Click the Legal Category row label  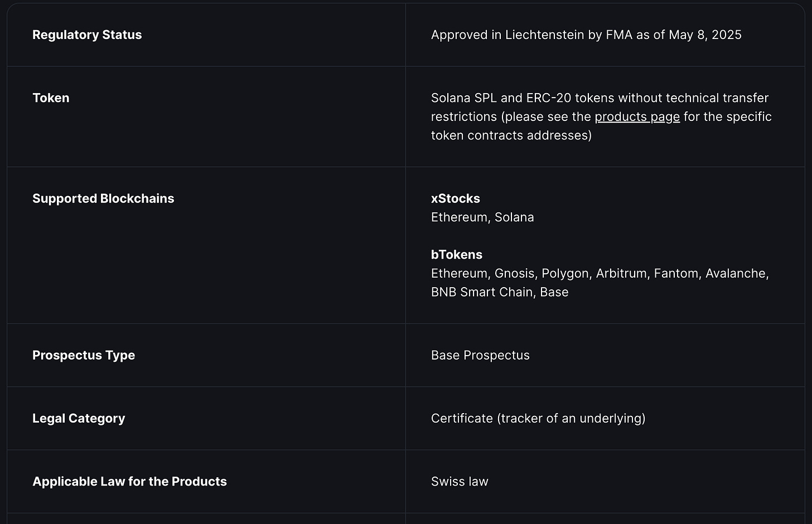click(x=79, y=418)
